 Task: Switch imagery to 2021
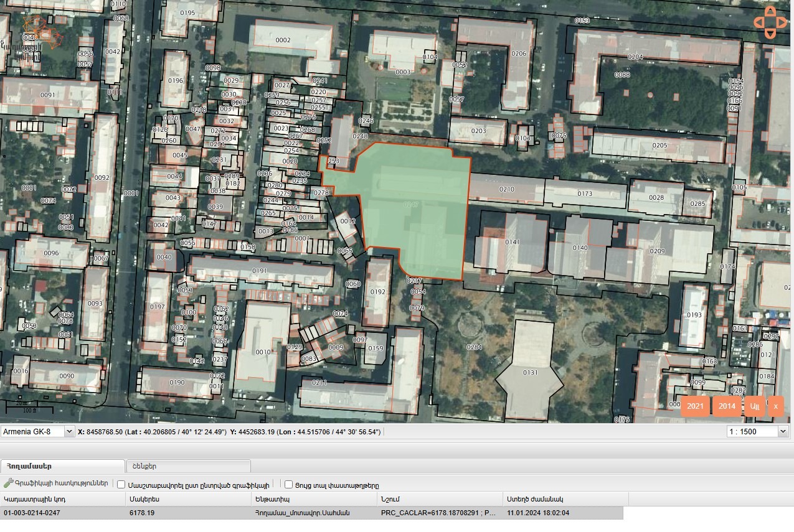[695, 406]
